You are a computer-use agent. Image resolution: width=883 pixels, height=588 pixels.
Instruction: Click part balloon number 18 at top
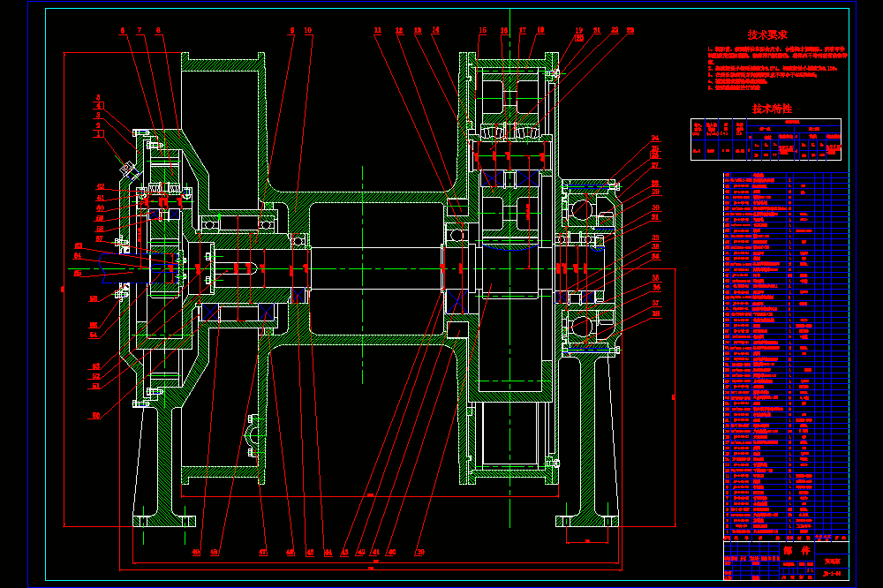(540, 30)
